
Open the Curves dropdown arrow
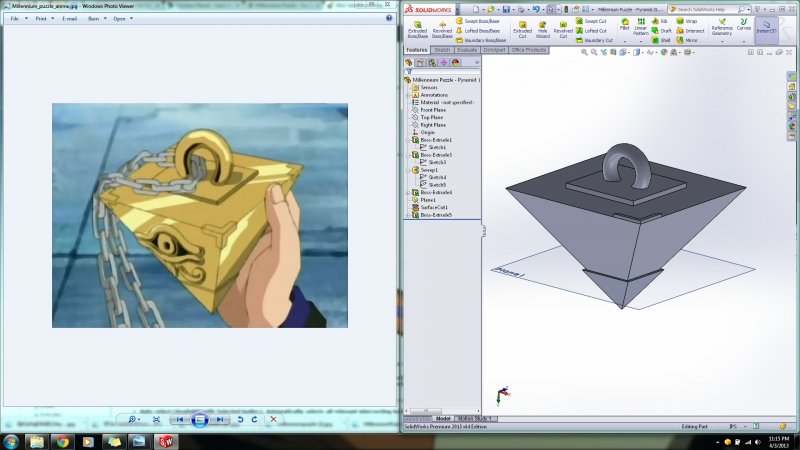click(x=744, y=41)
